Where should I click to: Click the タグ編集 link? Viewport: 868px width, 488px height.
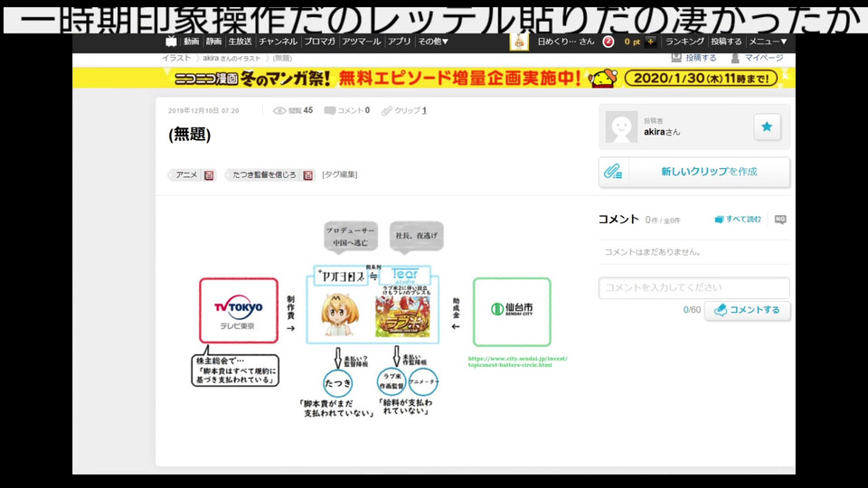point(340,174)
